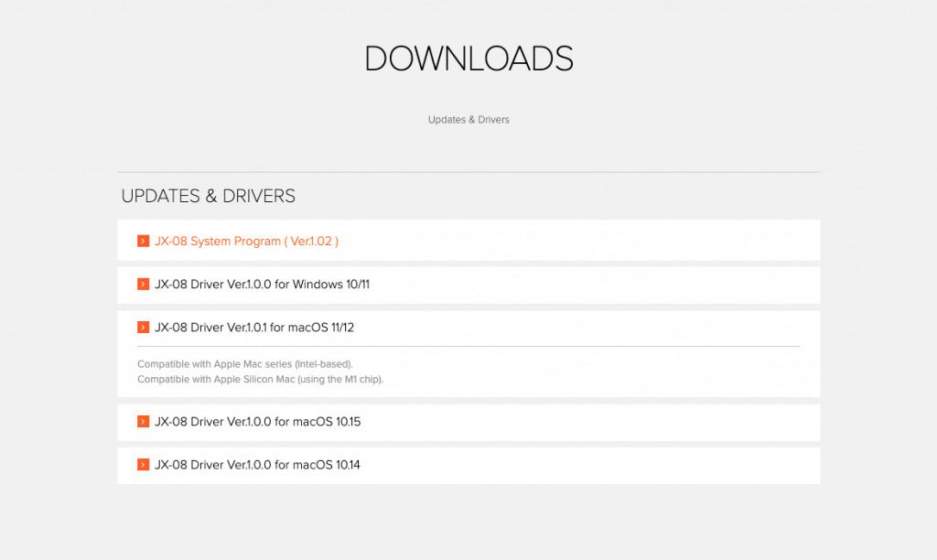Expand the JX-08 Driver Ver.1.0.0 for macOS 10.15 entry

coord(256,422)
